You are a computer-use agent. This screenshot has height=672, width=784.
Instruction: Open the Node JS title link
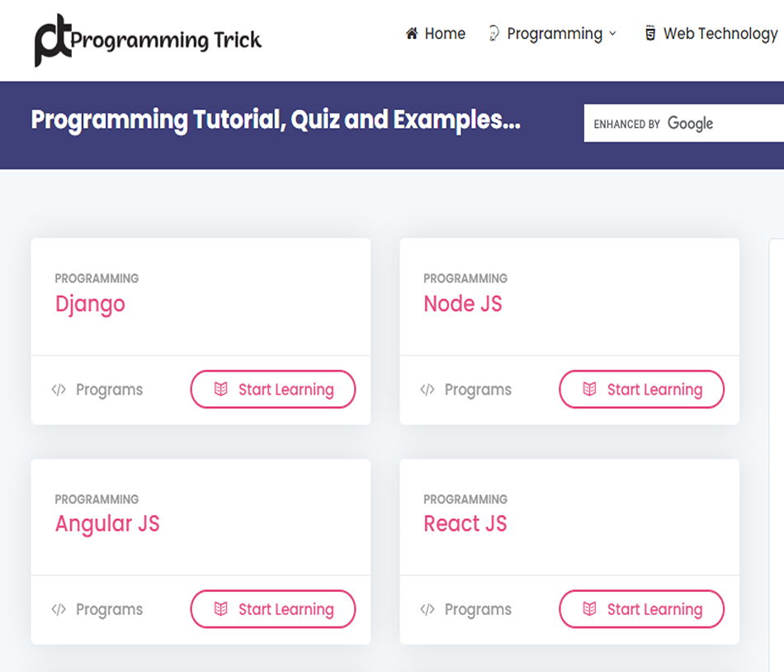[462, 304]
